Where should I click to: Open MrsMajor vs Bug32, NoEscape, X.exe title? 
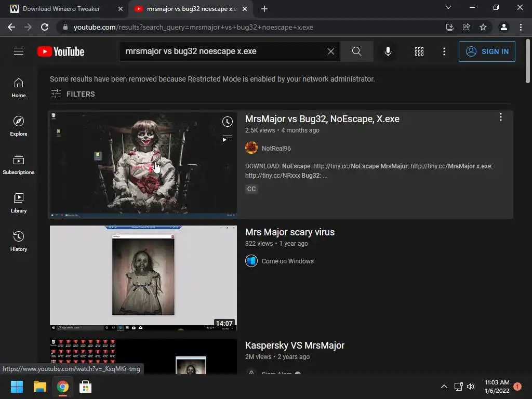[322, 119]
